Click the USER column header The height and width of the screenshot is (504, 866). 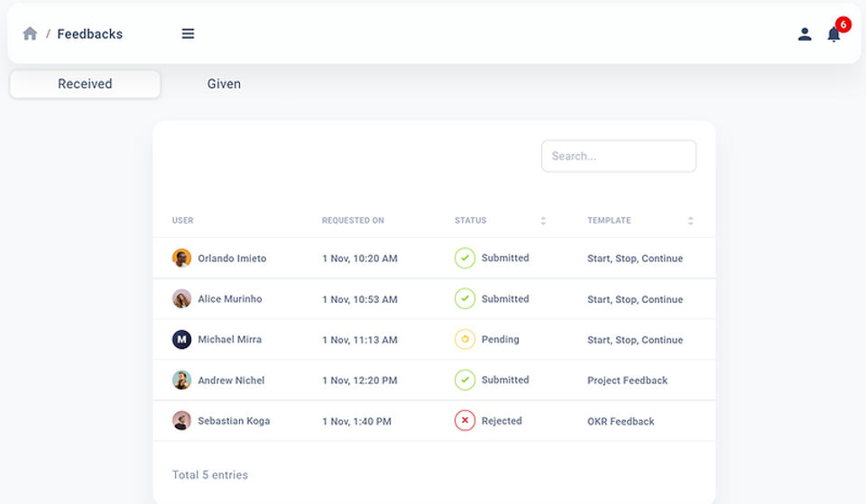point(183,220)
